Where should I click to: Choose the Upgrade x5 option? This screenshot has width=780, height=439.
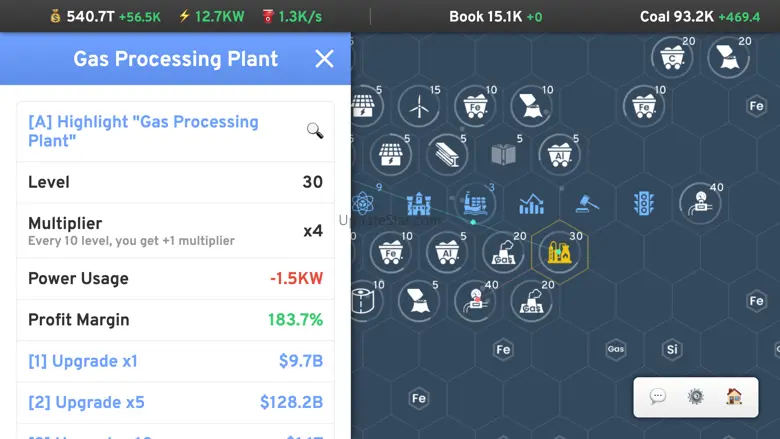175,402
